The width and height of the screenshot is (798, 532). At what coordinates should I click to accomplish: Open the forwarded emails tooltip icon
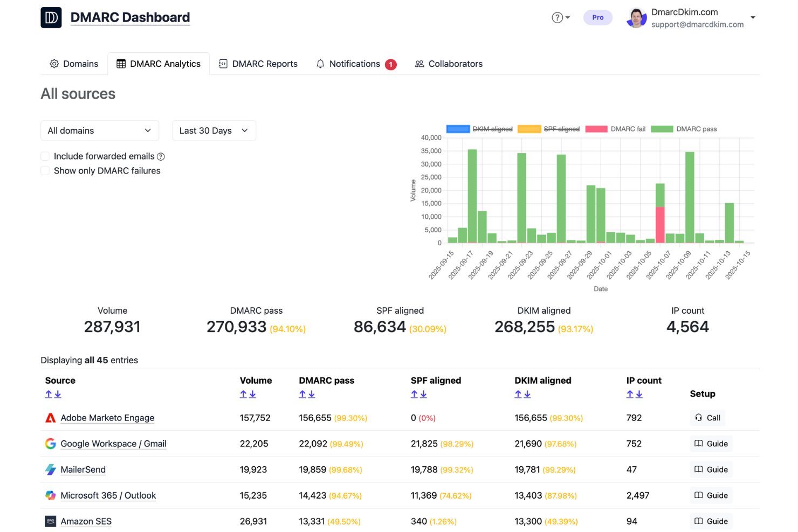click(x=161, y=156)
